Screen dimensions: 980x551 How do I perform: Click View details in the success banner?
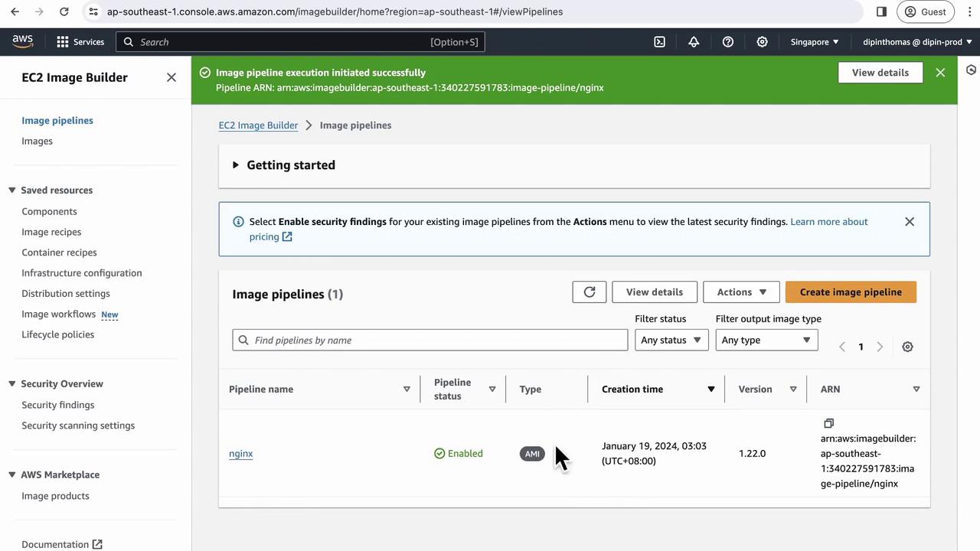pyautogui.click(x=880, y=73)
